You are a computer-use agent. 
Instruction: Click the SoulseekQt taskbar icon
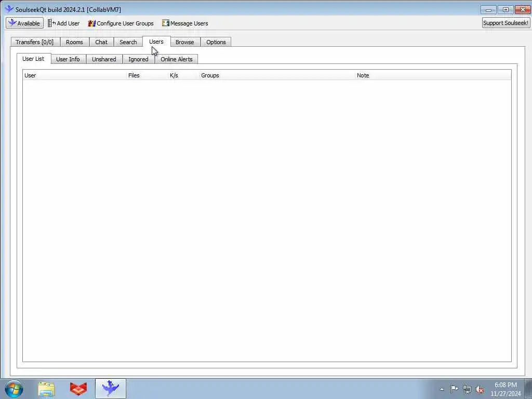[x=111, y=389]
